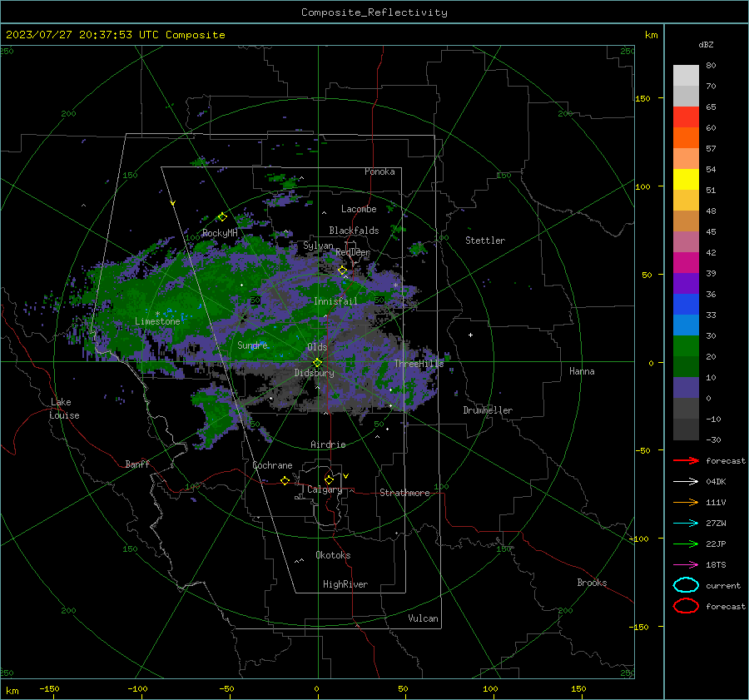Select the orange 60-57 dBZ swatch
This screenshot has width=749, height=700.
tap(686, 138)
